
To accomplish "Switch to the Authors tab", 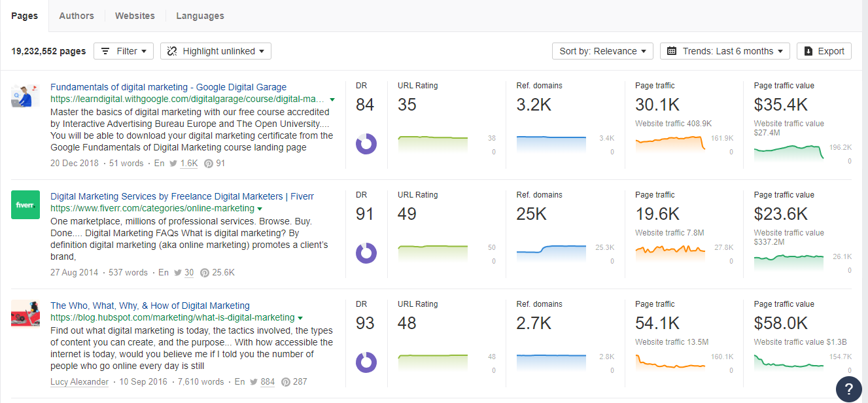I will (x=77, y=16).
